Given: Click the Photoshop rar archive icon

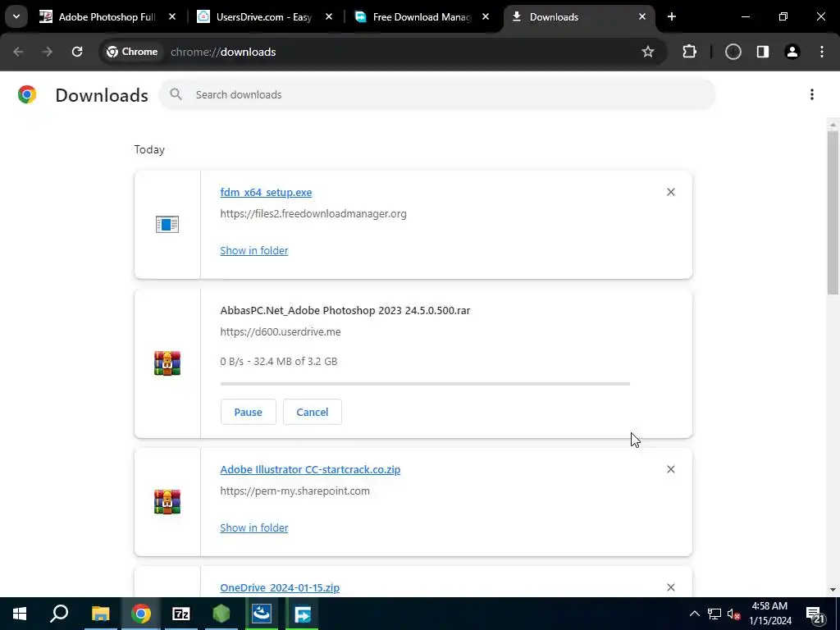Looking at the screenshot, I should click(167, 363).
